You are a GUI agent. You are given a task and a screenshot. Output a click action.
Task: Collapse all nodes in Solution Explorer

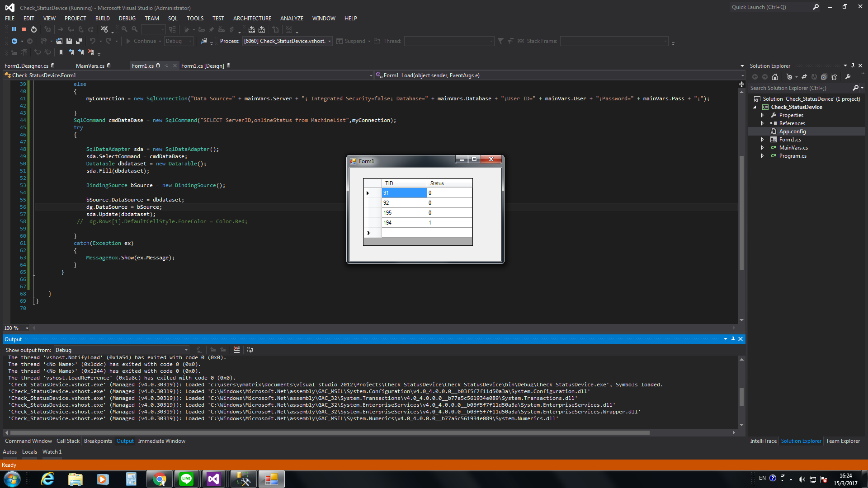(x=824, y=77)
